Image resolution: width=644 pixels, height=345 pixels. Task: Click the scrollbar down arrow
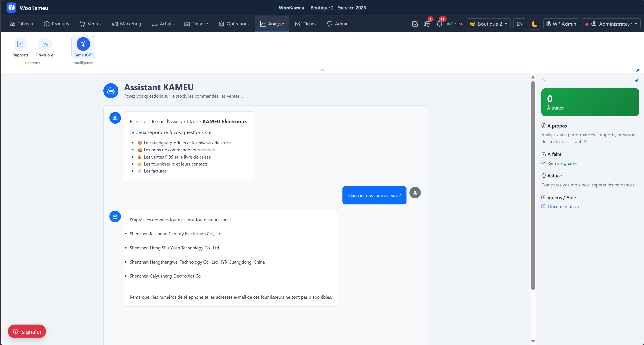533,341
